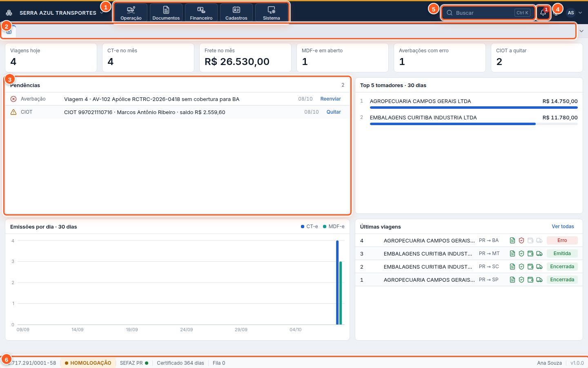Open the document icon on the PR → SP trip
The image size is (588, 368).
click(x=512, y=280)
